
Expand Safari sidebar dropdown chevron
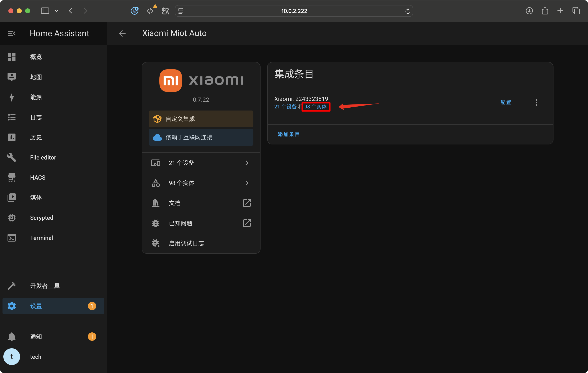[x=56, y=11]
